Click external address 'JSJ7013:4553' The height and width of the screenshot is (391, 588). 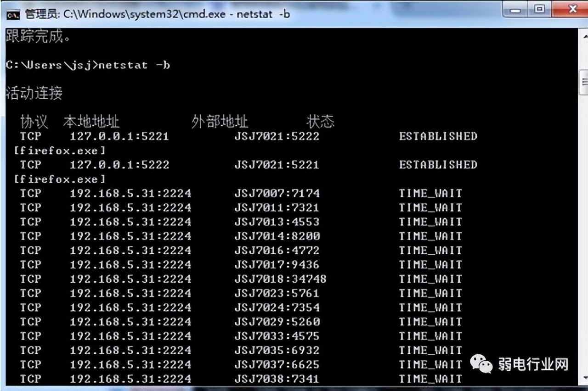(277, 222)
